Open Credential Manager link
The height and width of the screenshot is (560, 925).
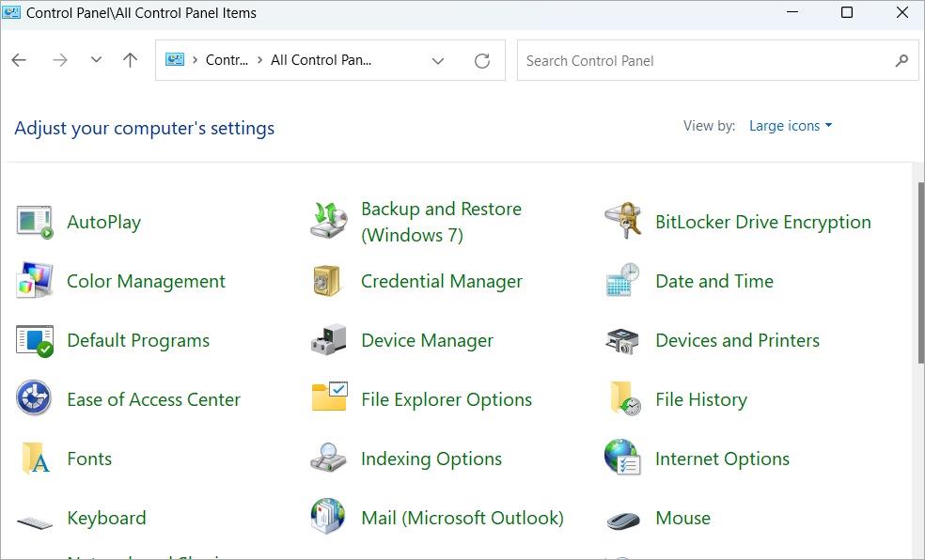442,281
